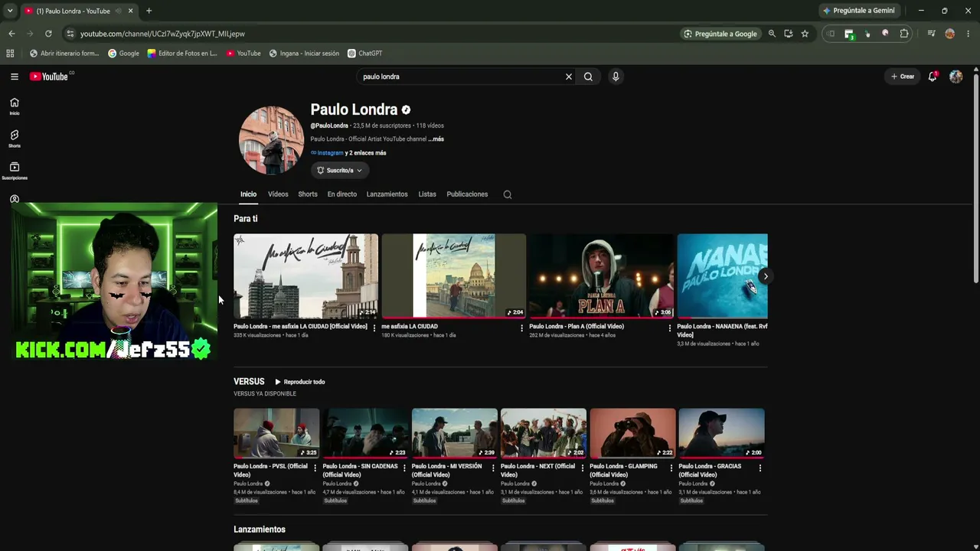Open the Lanzamientos tab

387,194
